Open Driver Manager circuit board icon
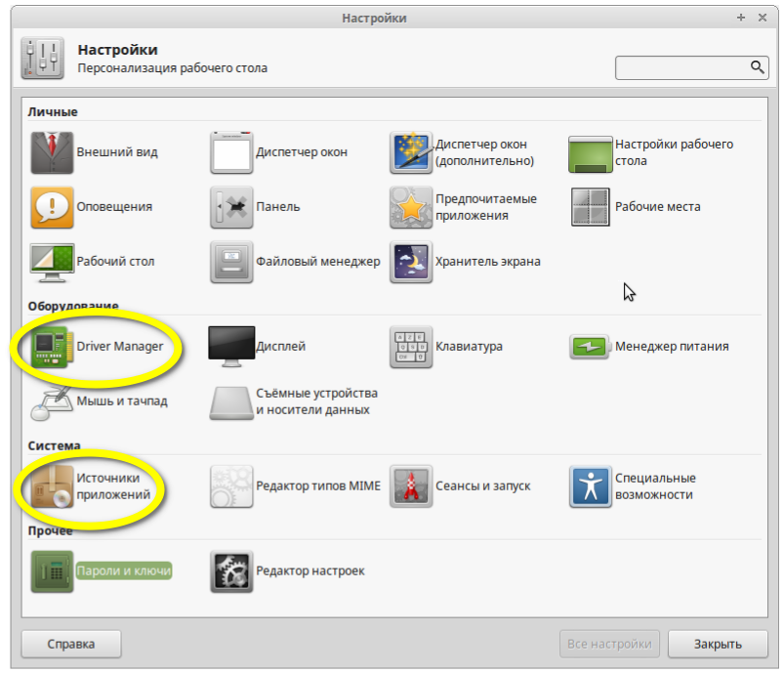Screen dimensions: 784x674 [x=52, y=347]
